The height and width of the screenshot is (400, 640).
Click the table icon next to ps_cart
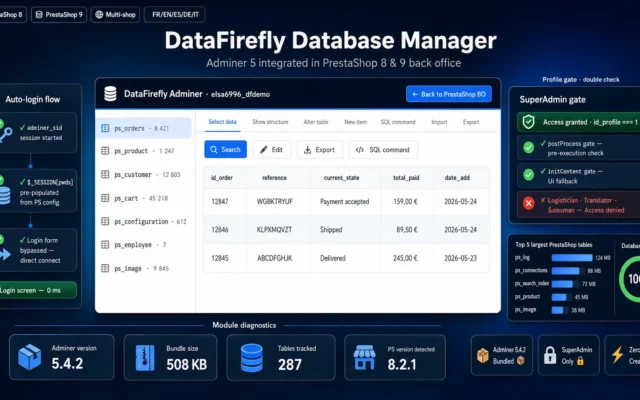(x=105, y=198)
